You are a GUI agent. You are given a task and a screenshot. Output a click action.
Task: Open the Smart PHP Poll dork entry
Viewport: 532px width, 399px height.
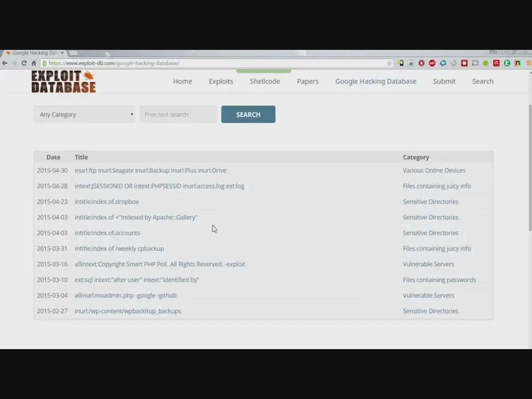160,264
